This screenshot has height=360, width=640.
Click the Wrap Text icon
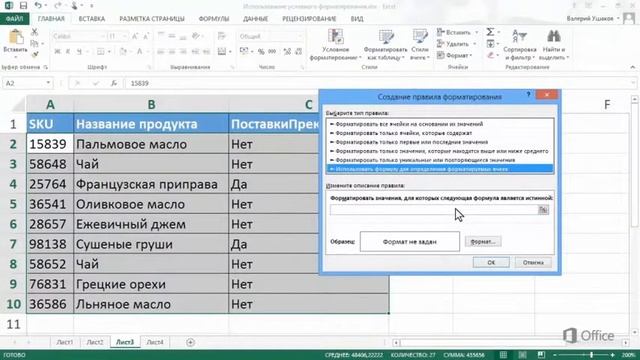click(222, 36)
